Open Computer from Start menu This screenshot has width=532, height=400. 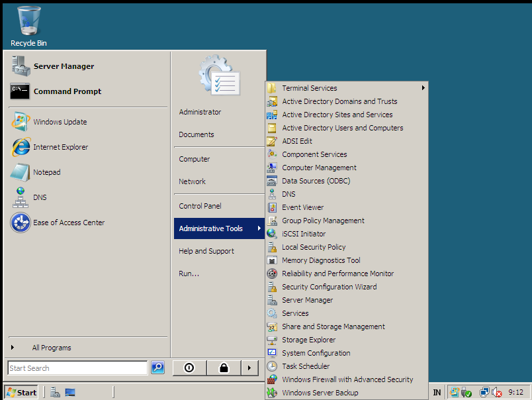coord(195,159)
